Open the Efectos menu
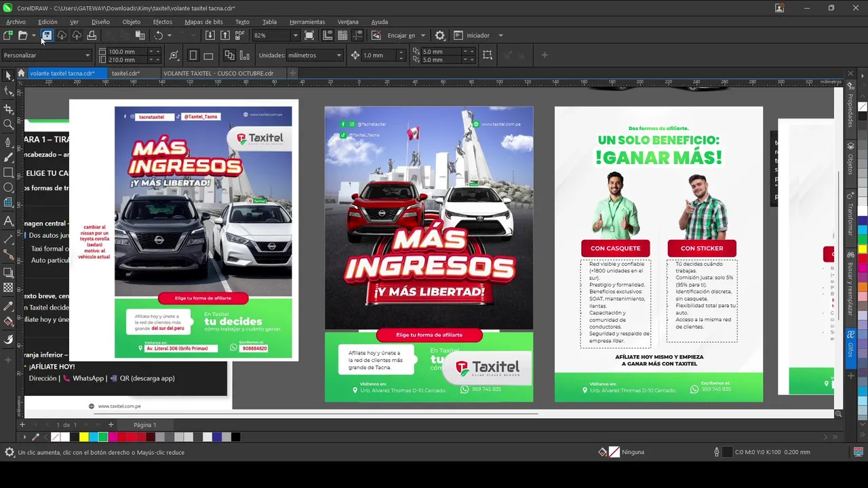The height and width of the screenshot is (488, 868). [x=162, y=22]
